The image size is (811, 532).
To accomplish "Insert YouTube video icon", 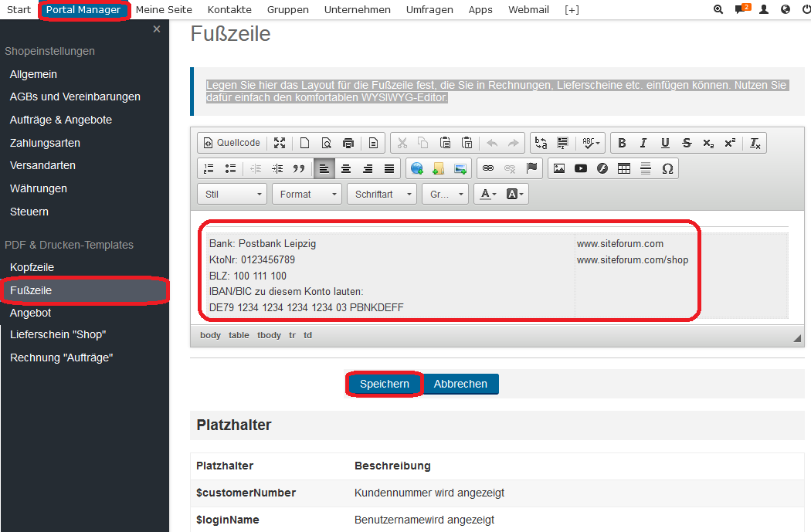I will [x=581, y=168].
